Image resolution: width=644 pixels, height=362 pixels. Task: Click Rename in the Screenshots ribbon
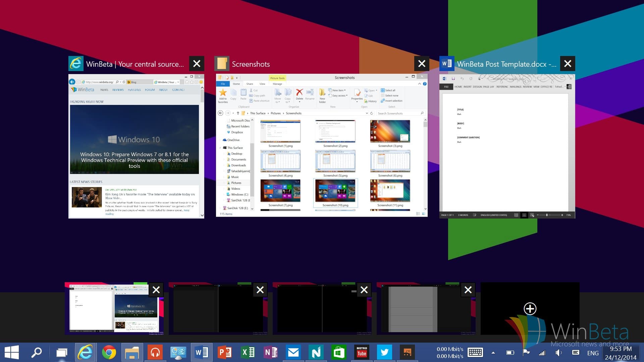tap(310, 94)
